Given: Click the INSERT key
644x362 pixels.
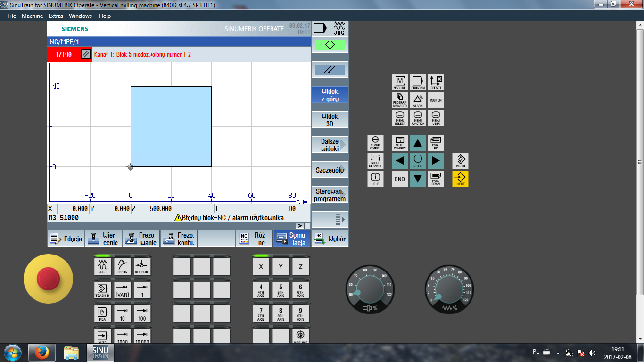Looking at the screenshot, I should pyautogui.click(x=460, y=161).
